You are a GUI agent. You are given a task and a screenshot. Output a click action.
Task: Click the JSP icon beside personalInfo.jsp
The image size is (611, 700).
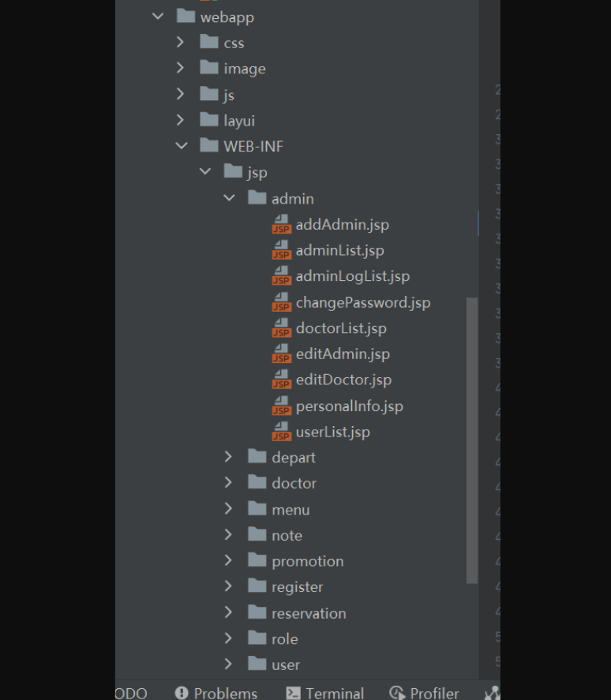tap(282, 407)
